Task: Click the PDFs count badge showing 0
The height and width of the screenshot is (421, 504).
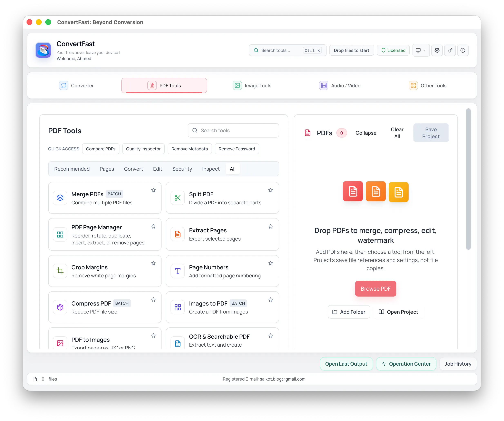Action: click(341, 133)
